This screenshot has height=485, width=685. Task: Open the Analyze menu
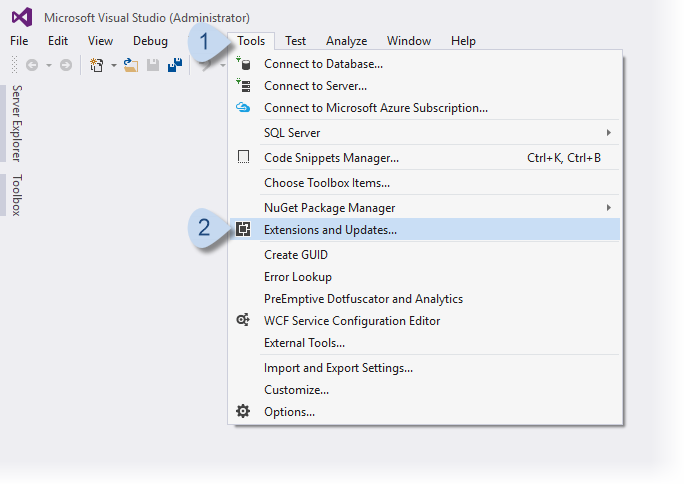pos(346,41)
